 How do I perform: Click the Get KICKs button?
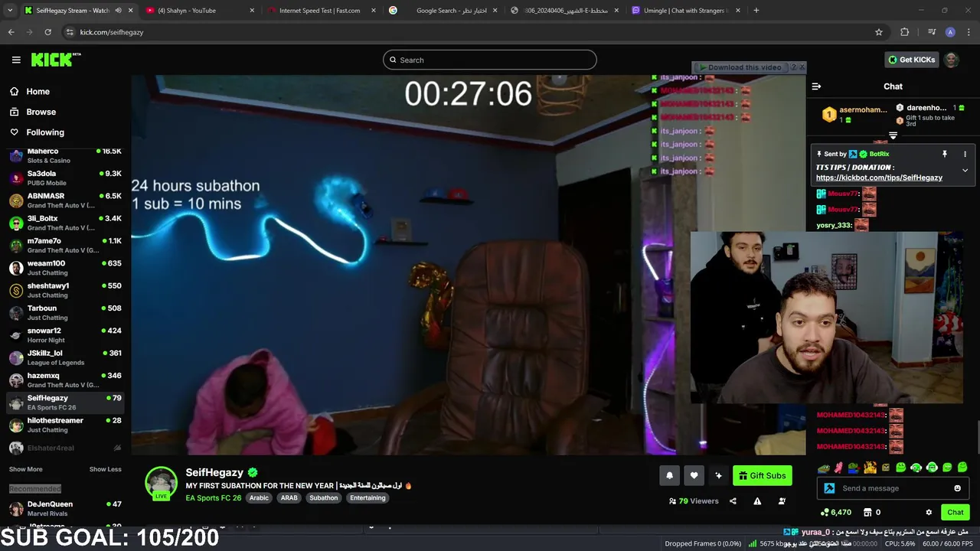[x=911, y=60]
